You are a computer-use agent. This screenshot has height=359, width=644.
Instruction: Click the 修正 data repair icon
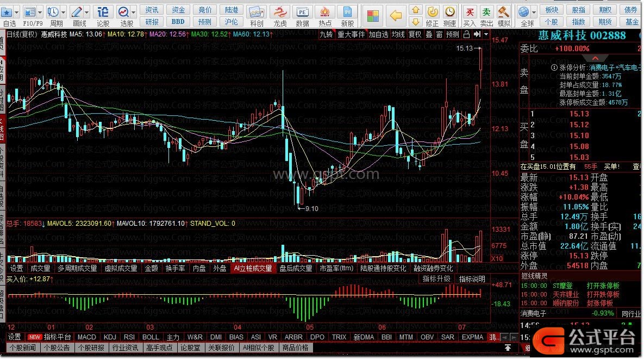tap(432, 12)
